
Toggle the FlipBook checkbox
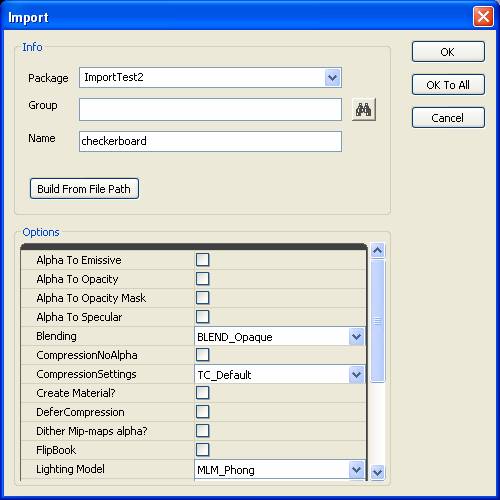click(x=203, y=450)
